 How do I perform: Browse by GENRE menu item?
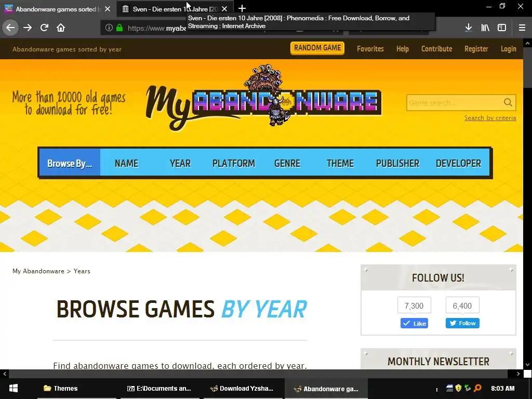(x=287, y=163)
